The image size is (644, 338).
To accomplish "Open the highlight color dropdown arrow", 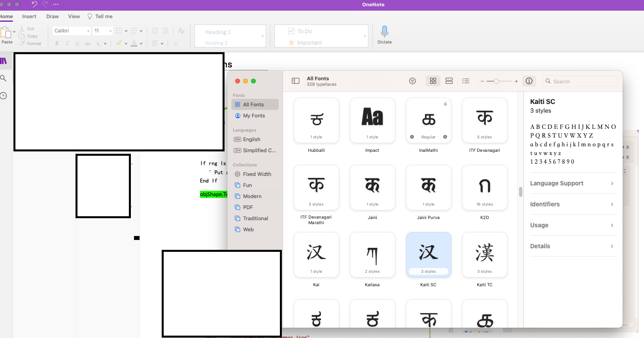I will pyautogui.click(x=126, y=43).
